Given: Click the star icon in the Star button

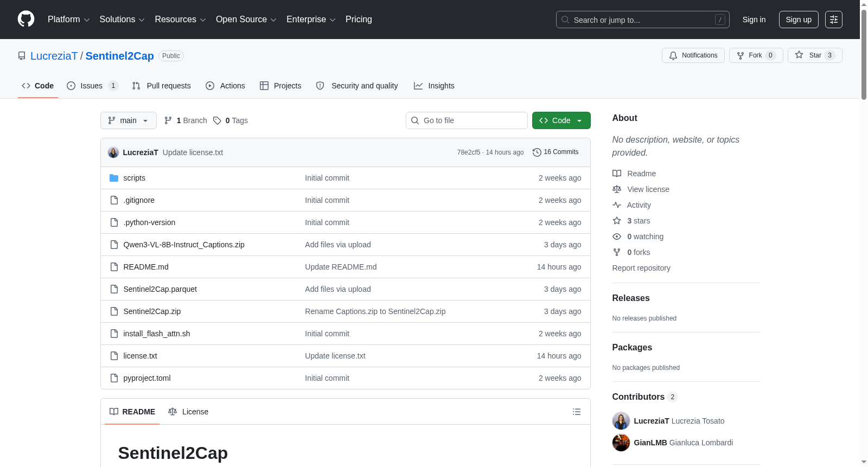Looking at the screenshot, I should [x=799, y=55].
